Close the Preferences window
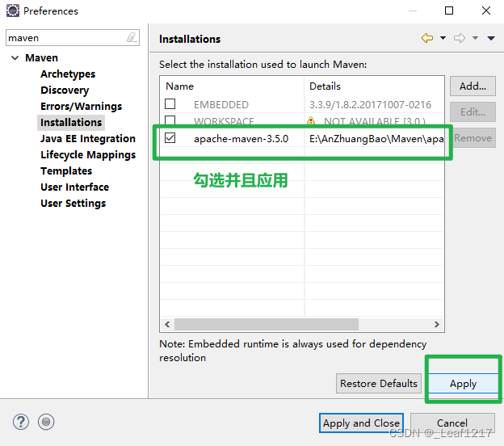 pos(486,11)
